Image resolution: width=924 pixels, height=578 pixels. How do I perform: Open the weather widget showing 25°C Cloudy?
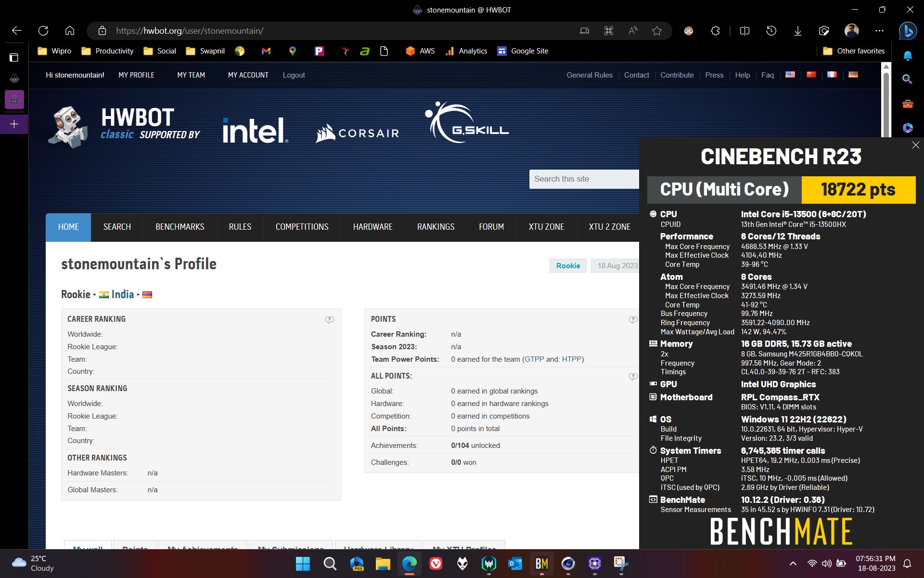point(33,563)
